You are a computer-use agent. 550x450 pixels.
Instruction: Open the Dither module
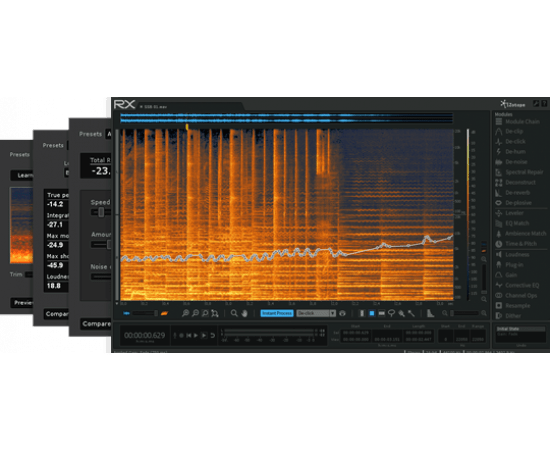click(508, 316)
